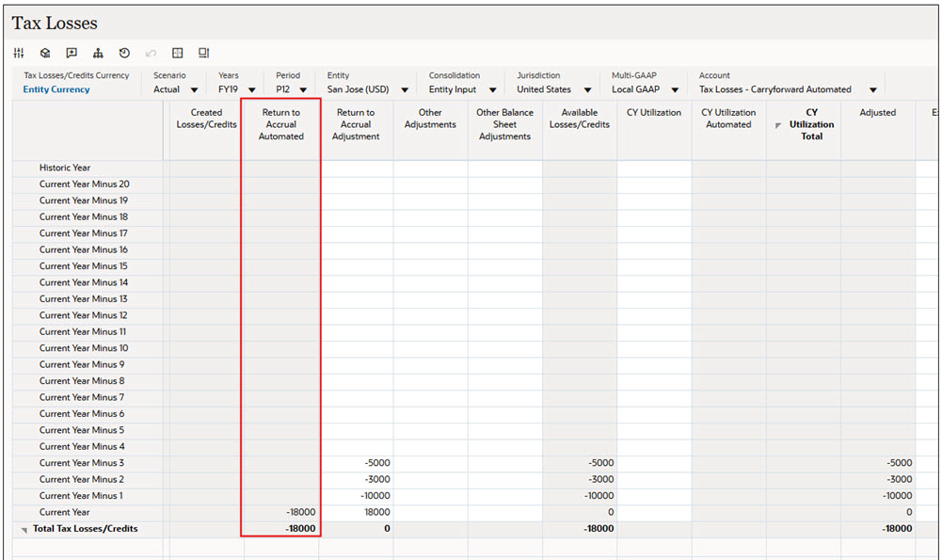Open the Scenario Actual dropdown
942x560 pixels.
pyautogui.click(x=194, y=90)
